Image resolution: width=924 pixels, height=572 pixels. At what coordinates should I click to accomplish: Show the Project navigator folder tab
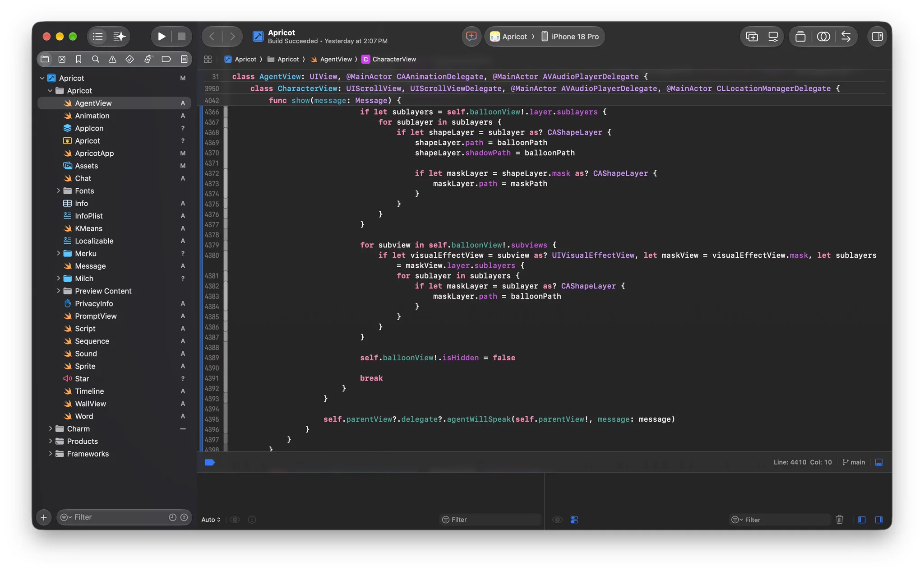tap(45, 59)
